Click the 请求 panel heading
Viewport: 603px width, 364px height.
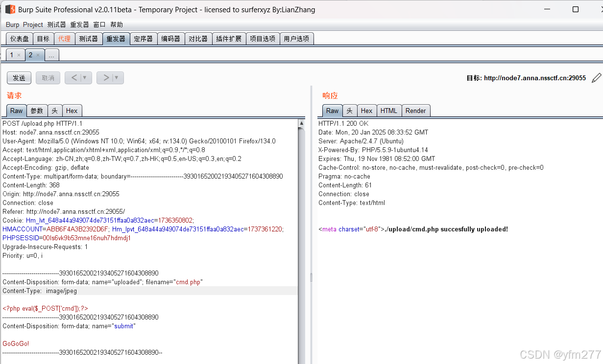14,95
